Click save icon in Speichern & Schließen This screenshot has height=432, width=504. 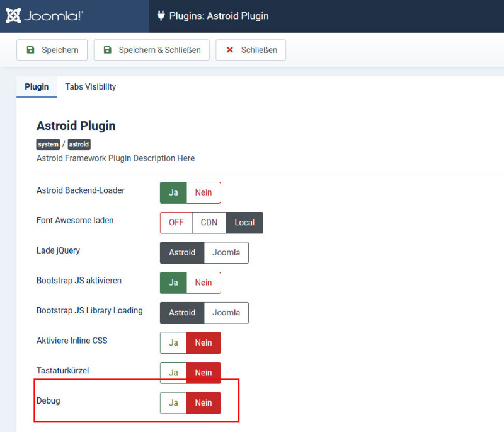click(108, 50)
